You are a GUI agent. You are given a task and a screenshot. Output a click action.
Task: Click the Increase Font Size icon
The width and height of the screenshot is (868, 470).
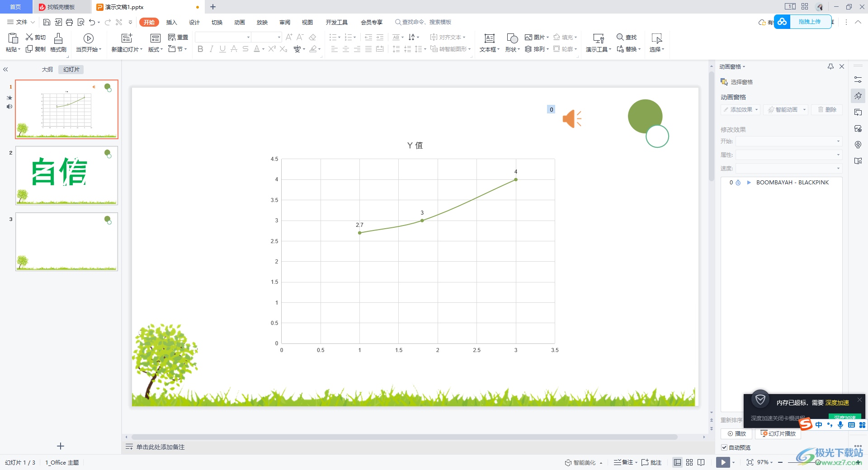289,37
